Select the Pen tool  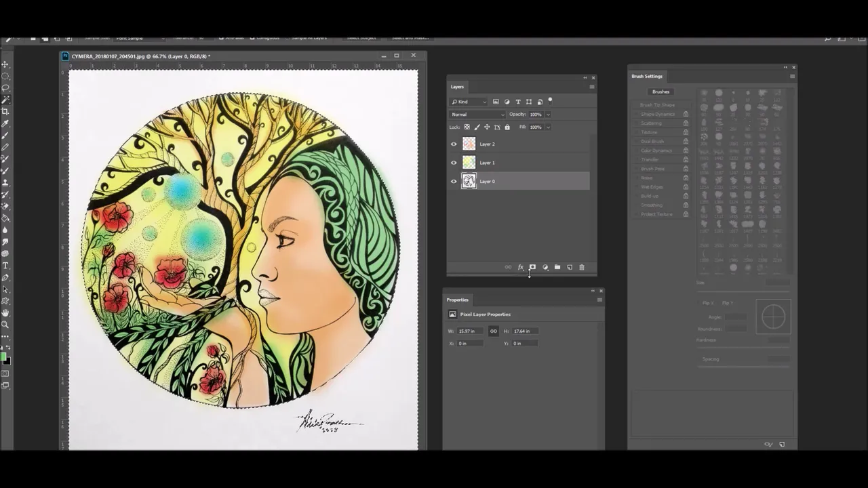tap(5, 277)
